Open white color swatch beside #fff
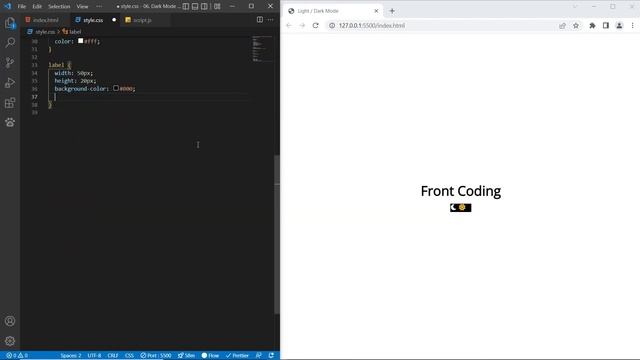The image size is (640, 360). [x=80, y=41]
